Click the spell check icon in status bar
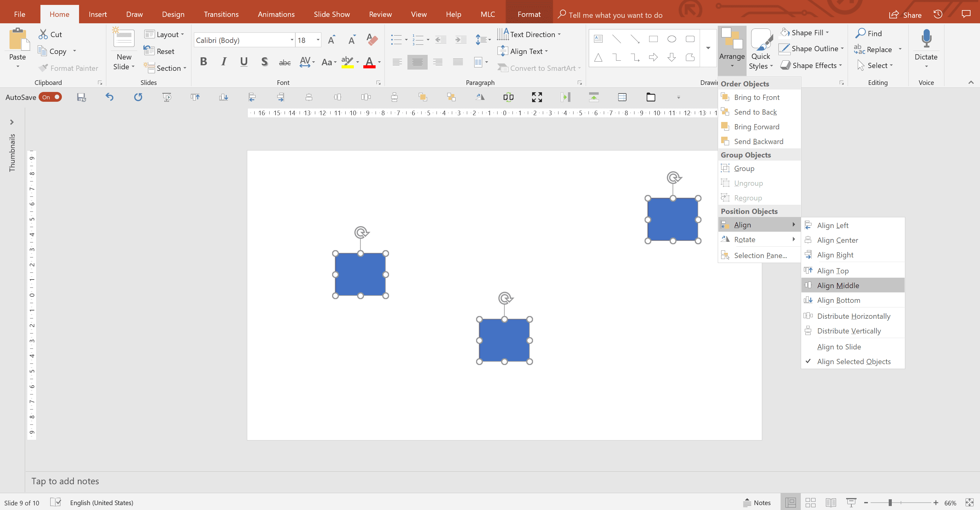This screenshot has height=510, width=980. coord(55,502)
